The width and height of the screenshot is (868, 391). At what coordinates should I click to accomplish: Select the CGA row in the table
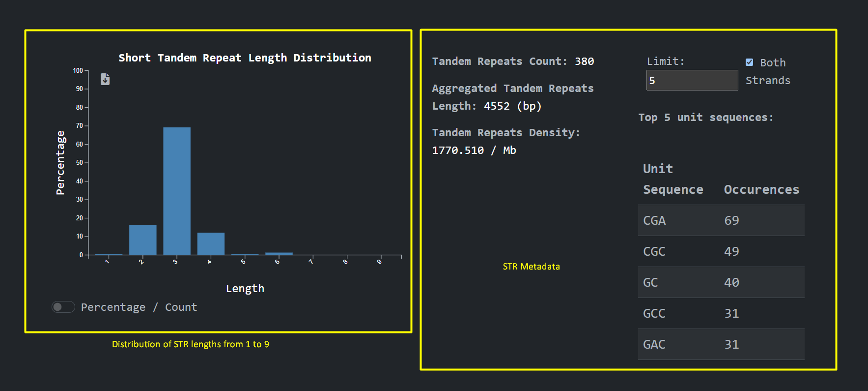click(721, 220)
